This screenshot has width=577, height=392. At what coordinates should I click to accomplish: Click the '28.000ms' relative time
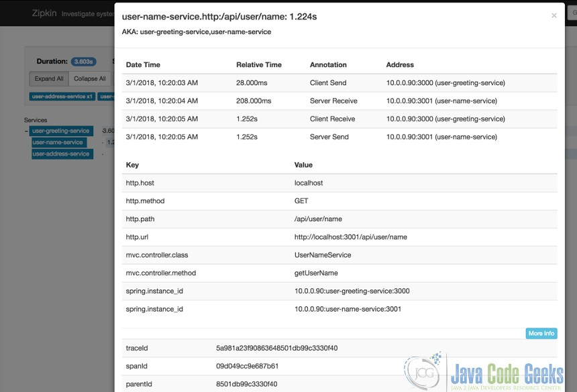pos(252,82)
